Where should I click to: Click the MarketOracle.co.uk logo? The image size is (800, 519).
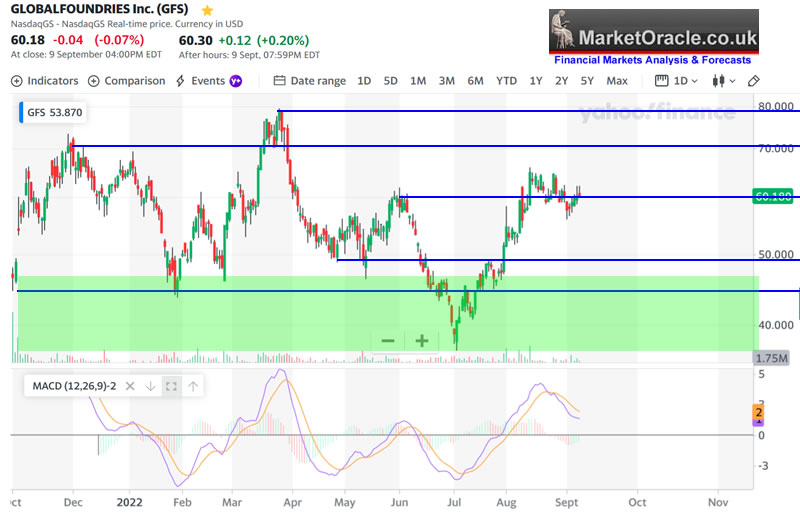click(654, 32)
